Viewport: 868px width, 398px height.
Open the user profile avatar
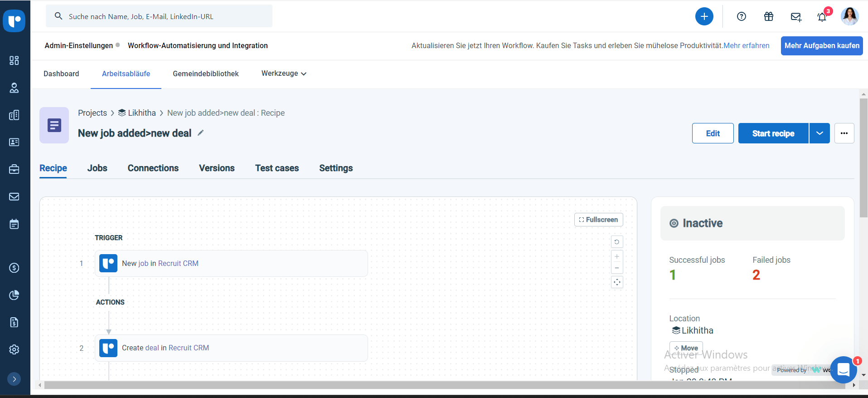pos(849,16)
